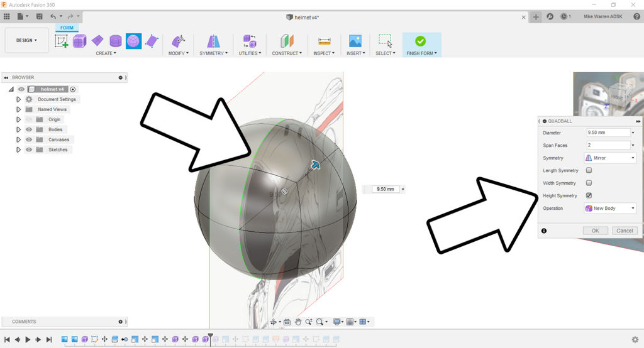Click the green Finish Form checkmark

pos(420,41)
